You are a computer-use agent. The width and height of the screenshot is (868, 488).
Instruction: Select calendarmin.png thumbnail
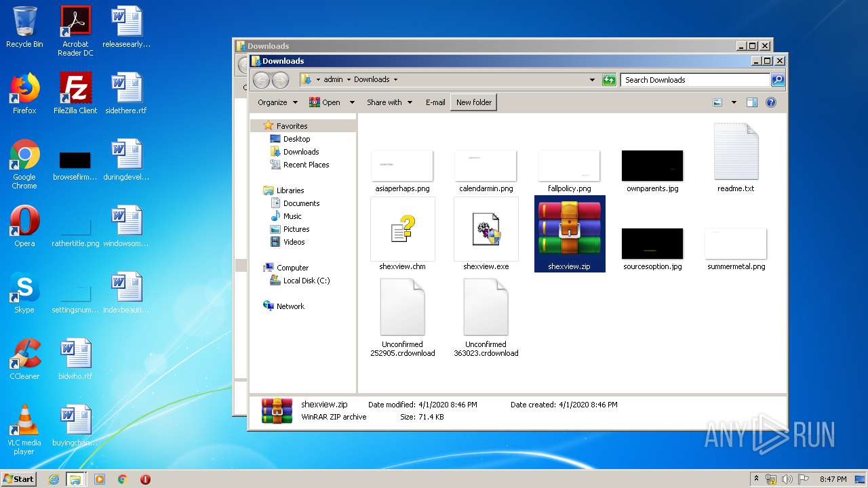tap(486, 165)
